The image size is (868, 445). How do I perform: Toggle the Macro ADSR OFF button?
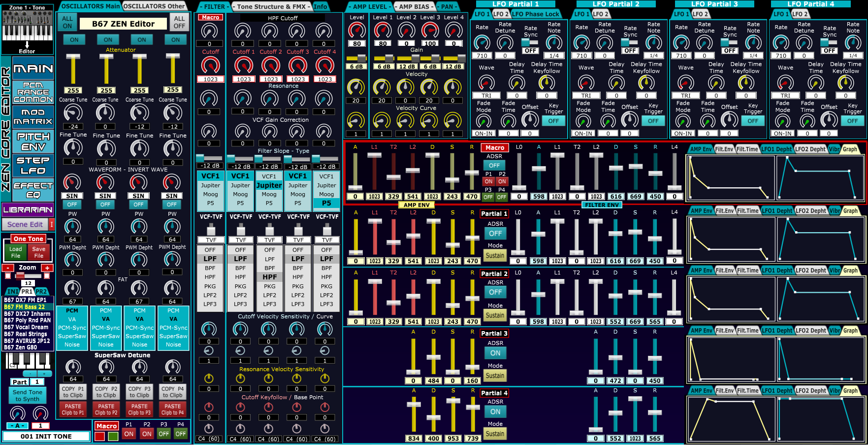point(494,166)
